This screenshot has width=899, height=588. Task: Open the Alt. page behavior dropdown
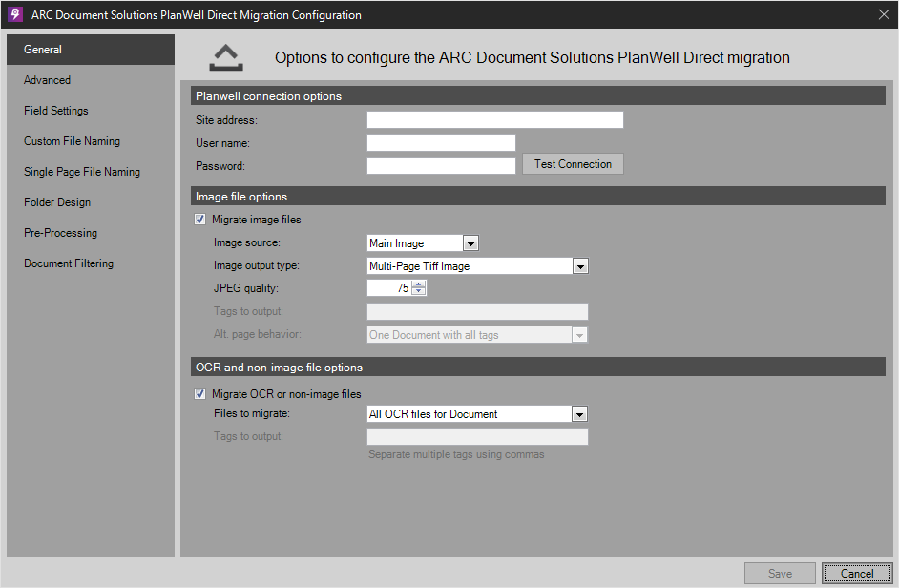pyautogui.click(x=579, y=335)
